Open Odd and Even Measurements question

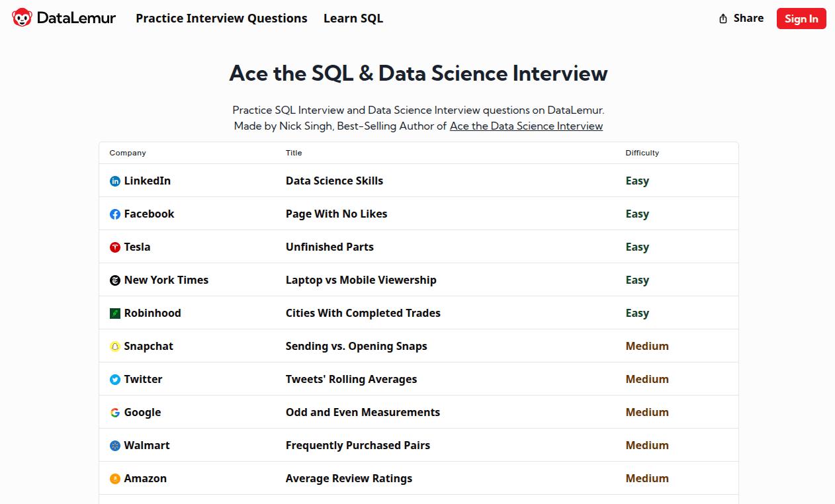[x=363, y=412]
